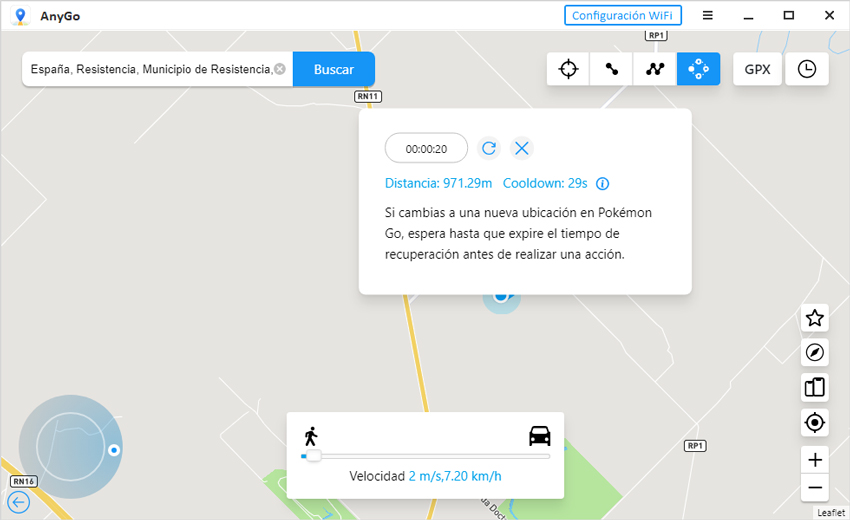Click the compass icon on right sidebar
Image resolution: width=850 pixels, height=520 pixels.
[815, 352]
